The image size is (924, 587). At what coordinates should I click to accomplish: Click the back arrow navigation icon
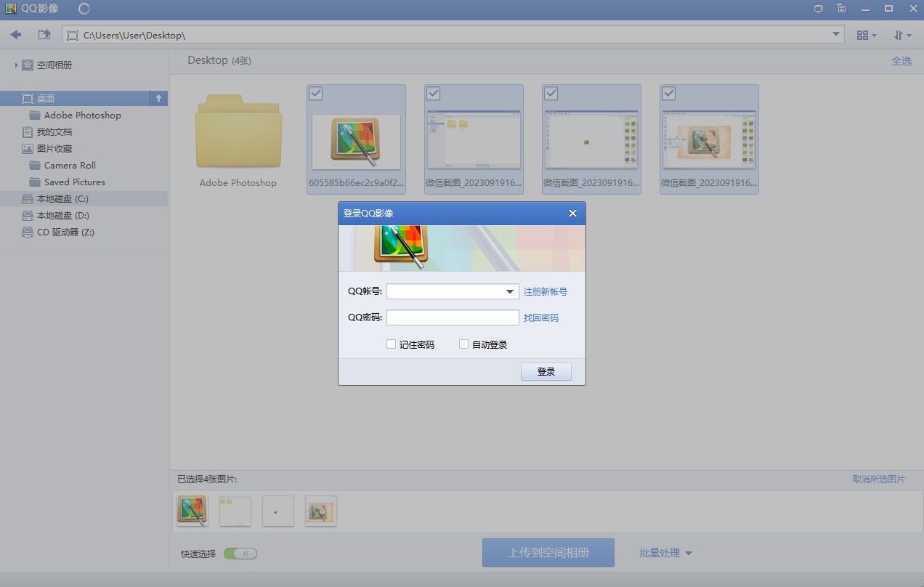[x=16, y=34]
